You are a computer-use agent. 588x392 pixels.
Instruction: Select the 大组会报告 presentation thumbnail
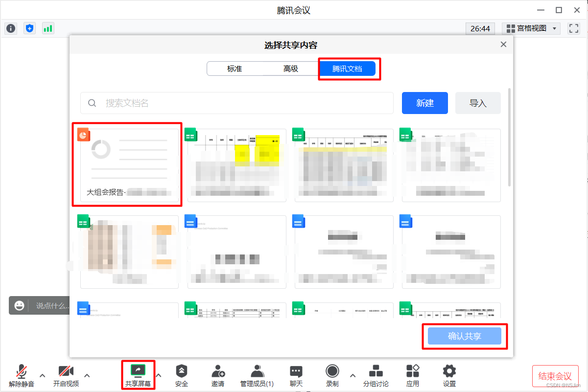pyautogui.click(x=129, y=165)
